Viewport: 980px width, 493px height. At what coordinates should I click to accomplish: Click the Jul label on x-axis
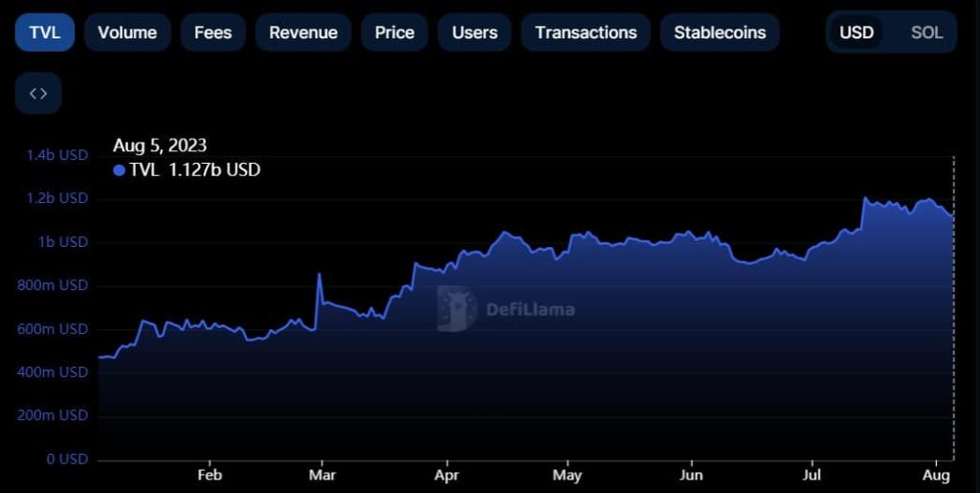click(812, 475)
